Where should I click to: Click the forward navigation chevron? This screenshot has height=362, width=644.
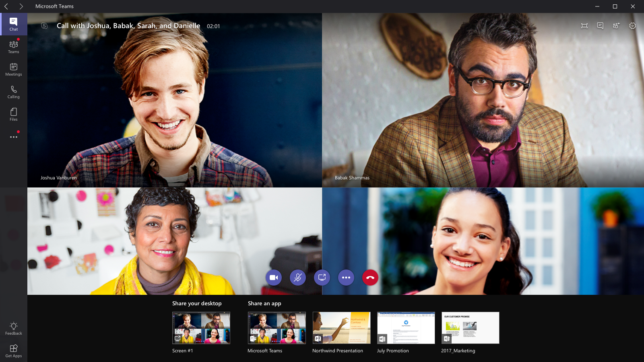pyautogui.click(x=21, y=6)
